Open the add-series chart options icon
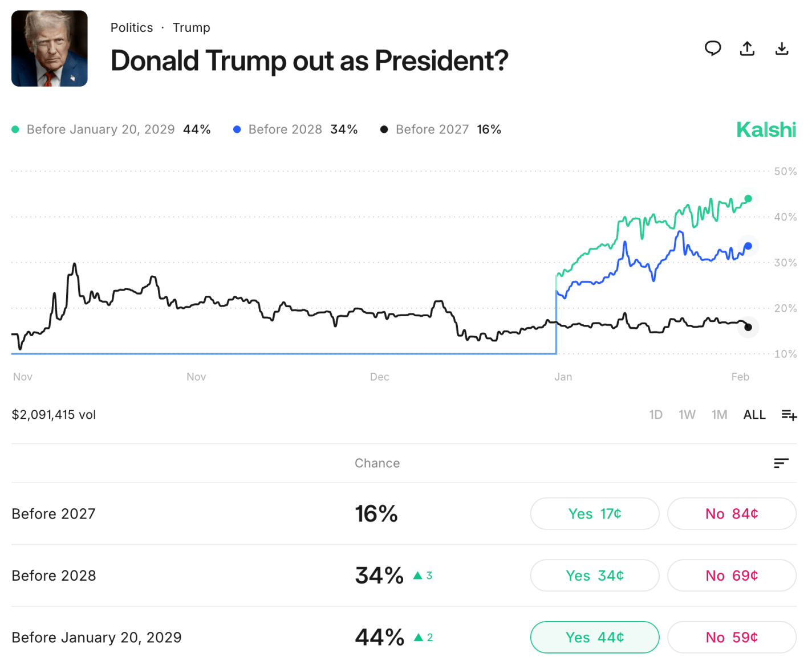 coord(789,415)
